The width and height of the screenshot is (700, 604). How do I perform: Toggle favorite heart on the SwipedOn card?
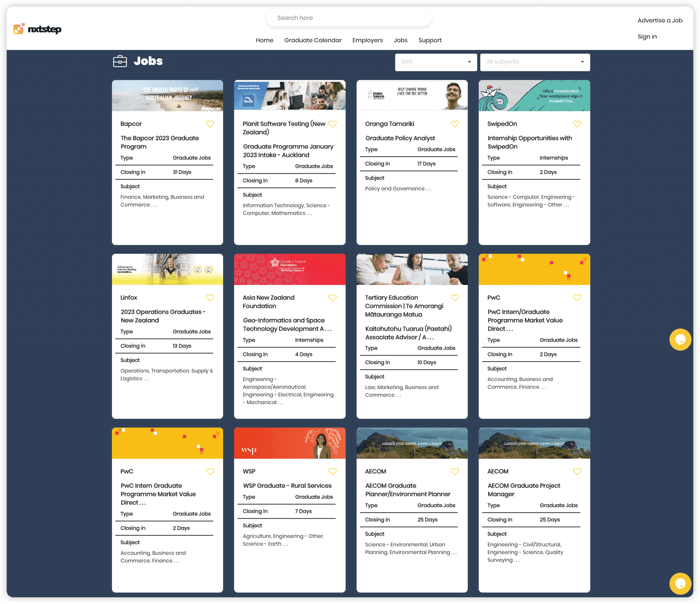pyautogui.click(x=577, y=124)
